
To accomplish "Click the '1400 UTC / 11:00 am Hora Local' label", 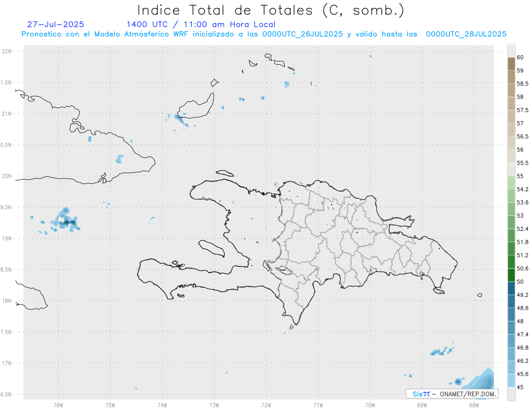I will (x=200, y=24).
